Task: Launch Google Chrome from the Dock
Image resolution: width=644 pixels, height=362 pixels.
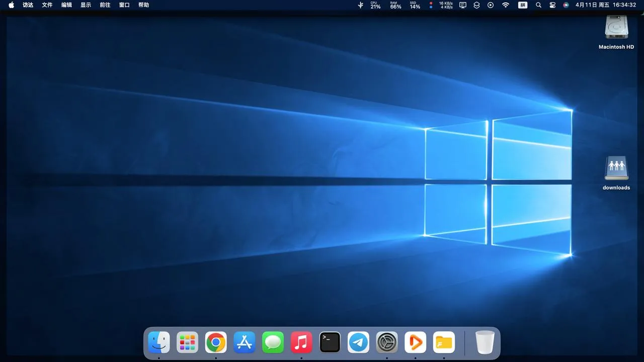Action: click(216, 342)
